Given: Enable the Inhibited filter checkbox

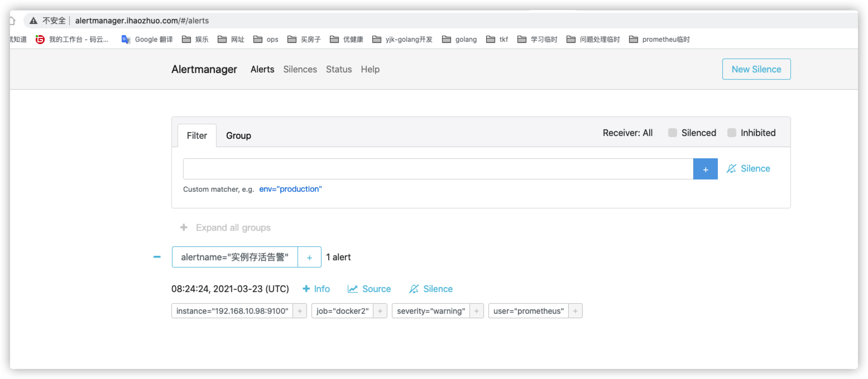Looking at the screenshot, I should click(x=732, y=133).
